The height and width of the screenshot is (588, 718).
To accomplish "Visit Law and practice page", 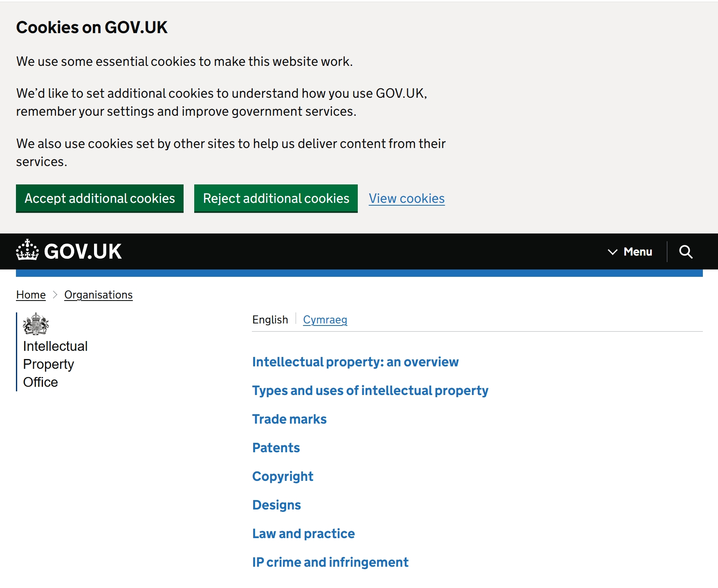I will [303, 534].
